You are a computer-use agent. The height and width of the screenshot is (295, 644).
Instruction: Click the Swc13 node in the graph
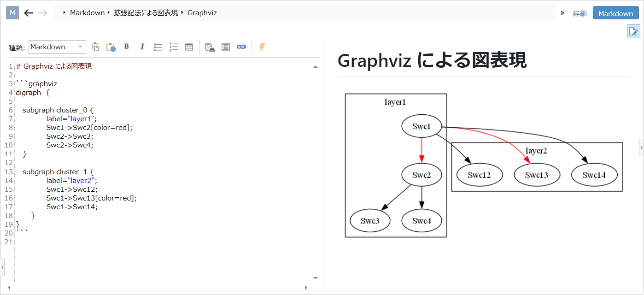click(x=537, y=175)
